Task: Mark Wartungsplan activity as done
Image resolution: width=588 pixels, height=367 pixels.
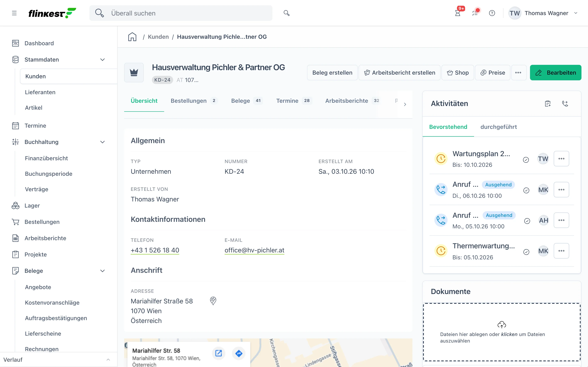Action: tap(526, 160)
